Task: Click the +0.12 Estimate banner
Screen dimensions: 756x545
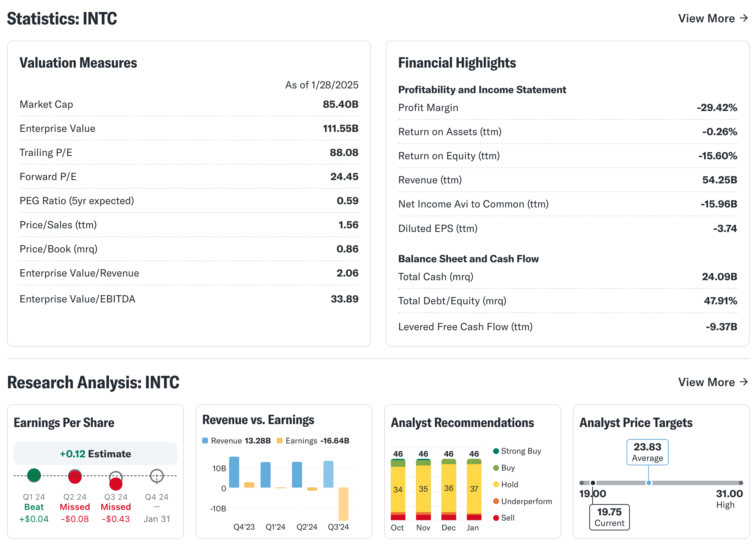Action: pos(95,454)
